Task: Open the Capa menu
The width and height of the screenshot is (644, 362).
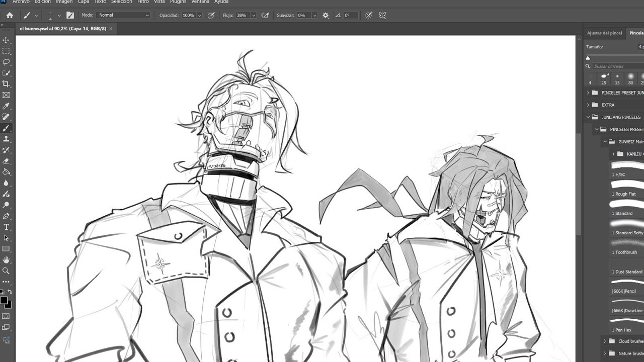Action: coord(84,2)
